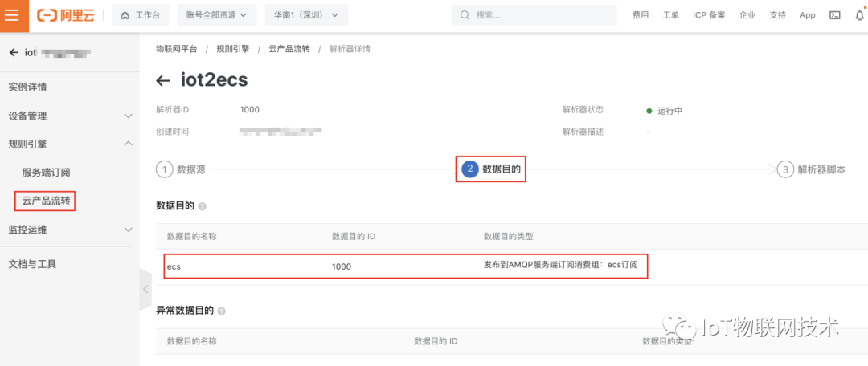Click the ecs data destination name

(174, 266)
